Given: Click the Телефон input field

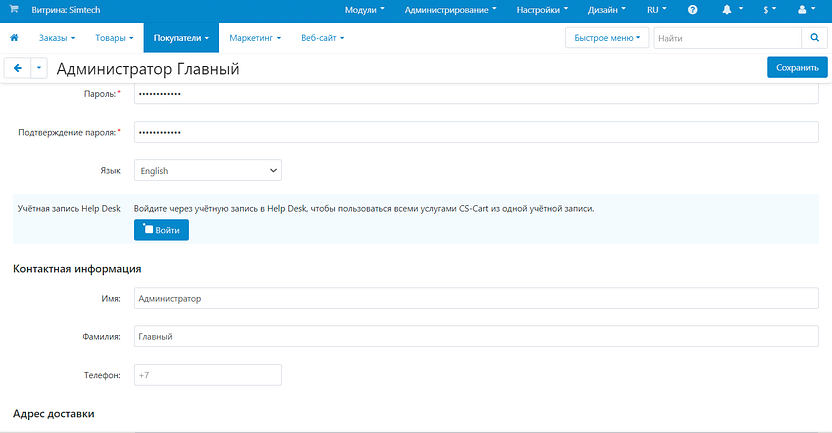Looking at the screenshot, I should 208,375.
